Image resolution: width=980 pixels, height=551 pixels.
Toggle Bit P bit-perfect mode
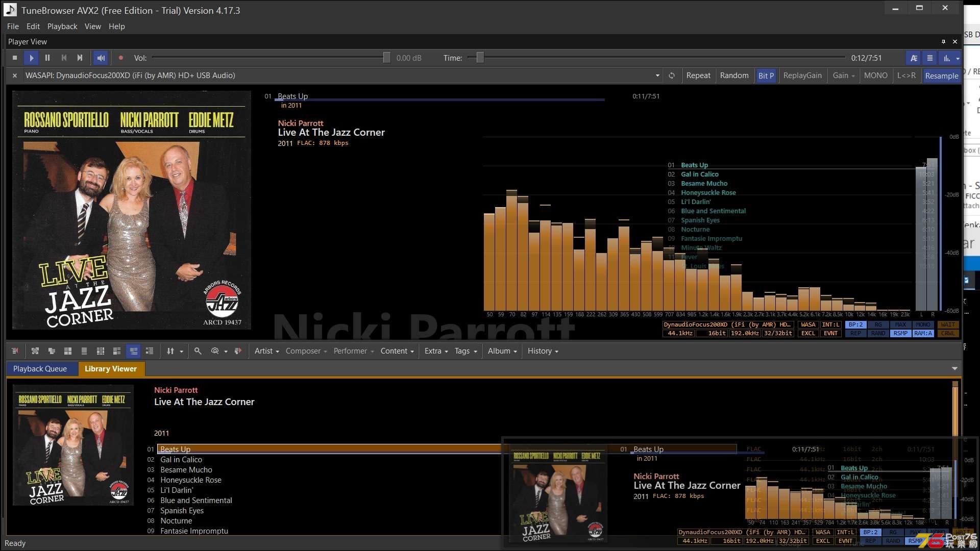click(x=766, y=76)
